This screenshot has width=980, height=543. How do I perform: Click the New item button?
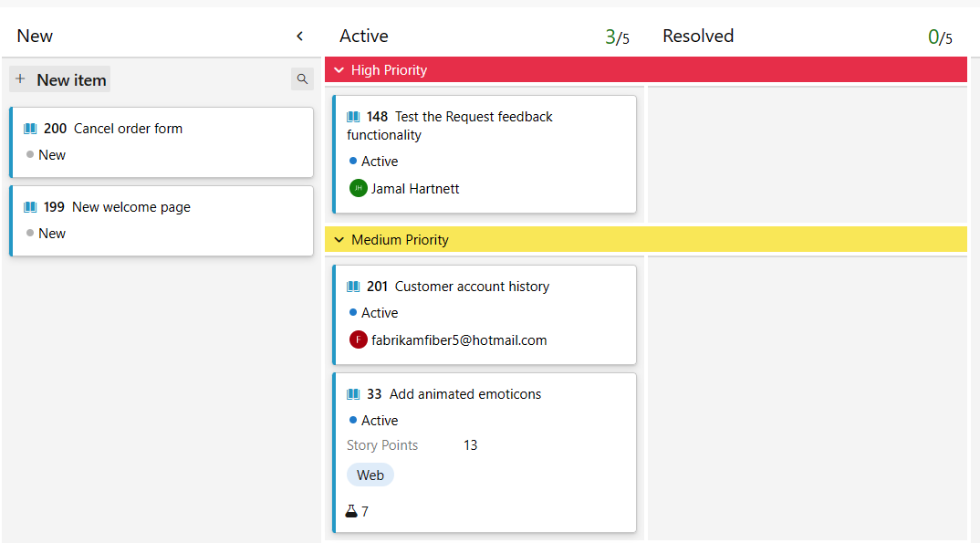(x=60, y=79)
